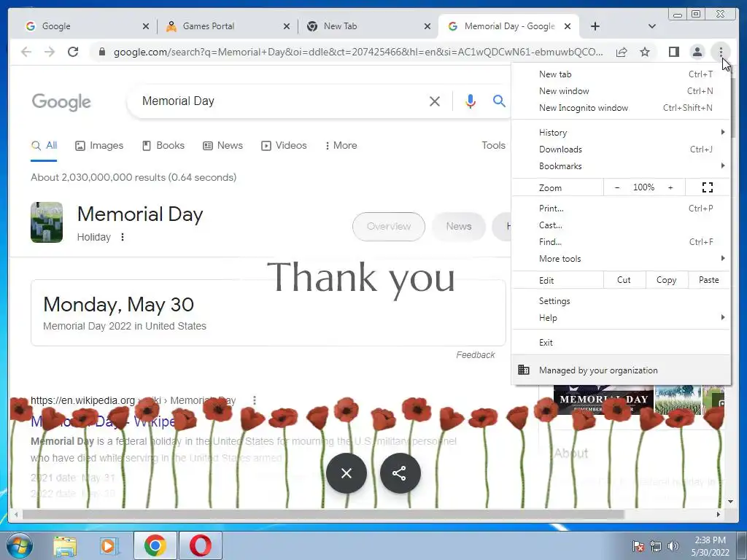Select the News search filter
747x560 pixels.
pyautogui.click(x=223, y=146)
